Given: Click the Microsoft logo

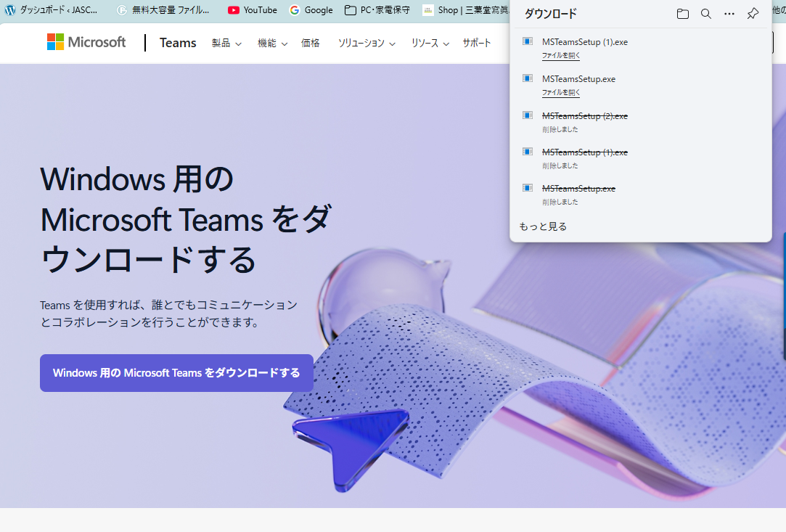Looking at the screenshot, I should (86, 42).
